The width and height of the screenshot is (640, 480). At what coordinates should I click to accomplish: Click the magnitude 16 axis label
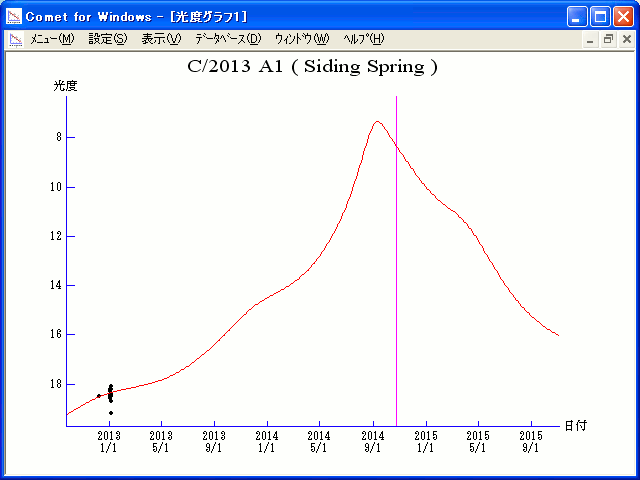pos(57,334)
